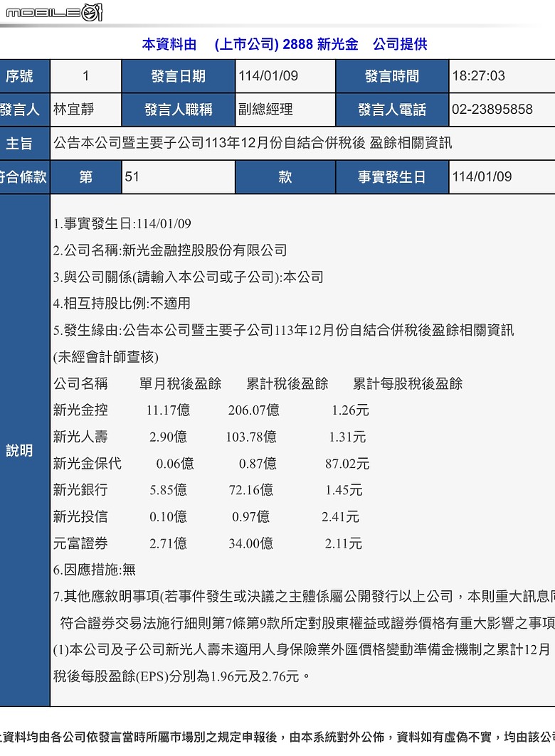This screenshot has width=555, height=756.
Task: Select line '4.相互持股比例:不適用'
Action: pos(122,303)
